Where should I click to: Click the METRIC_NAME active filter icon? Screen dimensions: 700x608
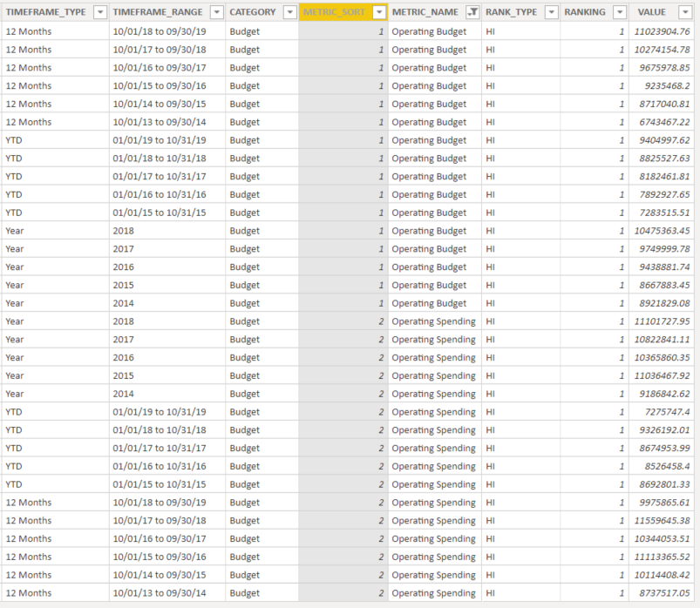pyautogui.click(x=472, y=12)
